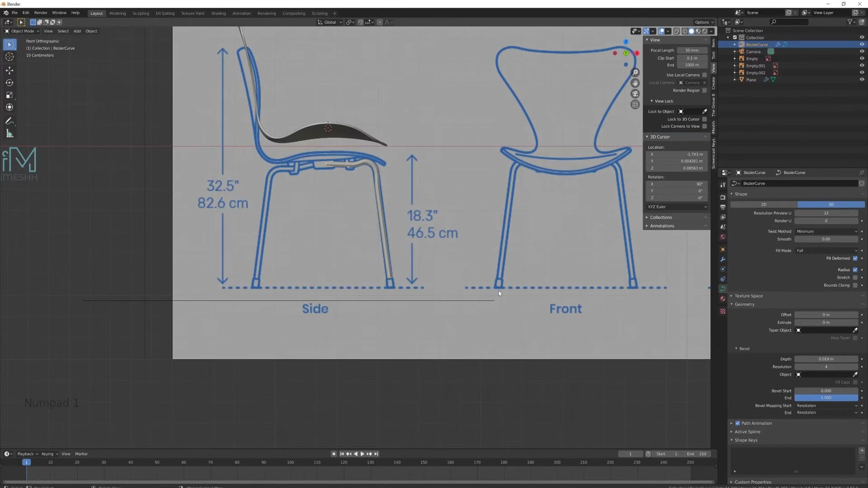Screen dimensions: 868x488
Task: Open the Render properties tab icon
Action: tap(723, 197)
